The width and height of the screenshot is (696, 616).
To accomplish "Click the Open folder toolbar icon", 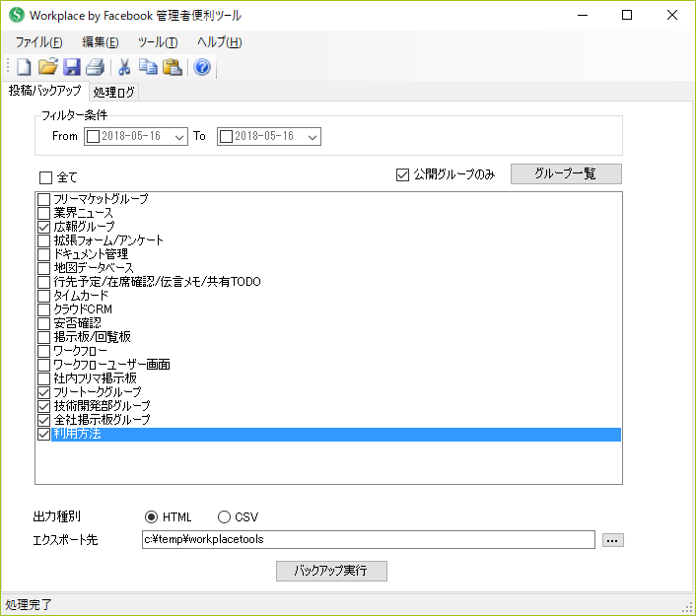I will (48, 67).
